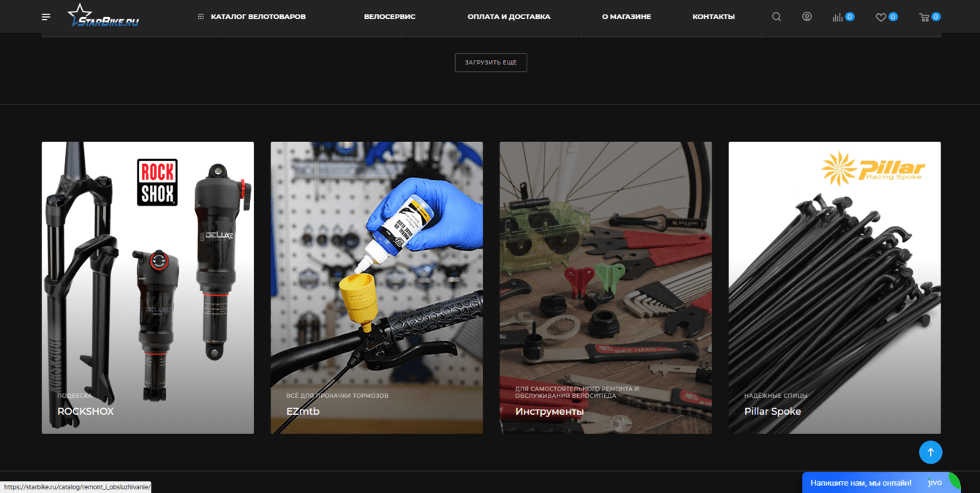The image size is (980, 493).
Task: Open the shopping cart icon
Action: [924, 17]
